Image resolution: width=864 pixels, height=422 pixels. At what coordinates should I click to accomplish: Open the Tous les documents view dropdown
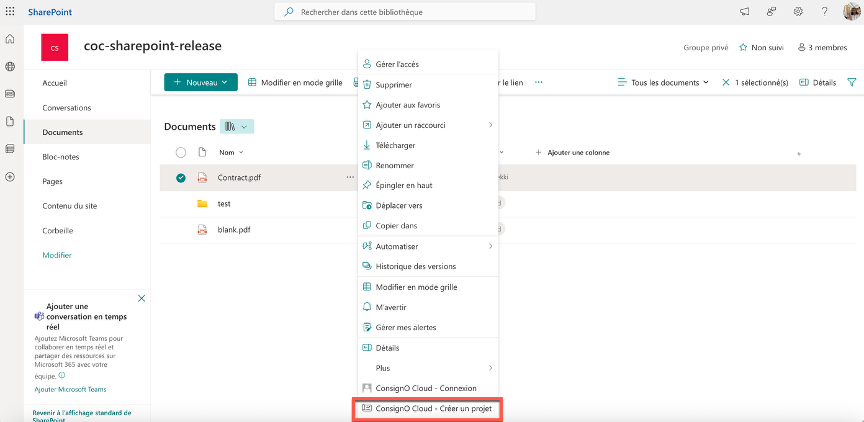coord(664,82)
